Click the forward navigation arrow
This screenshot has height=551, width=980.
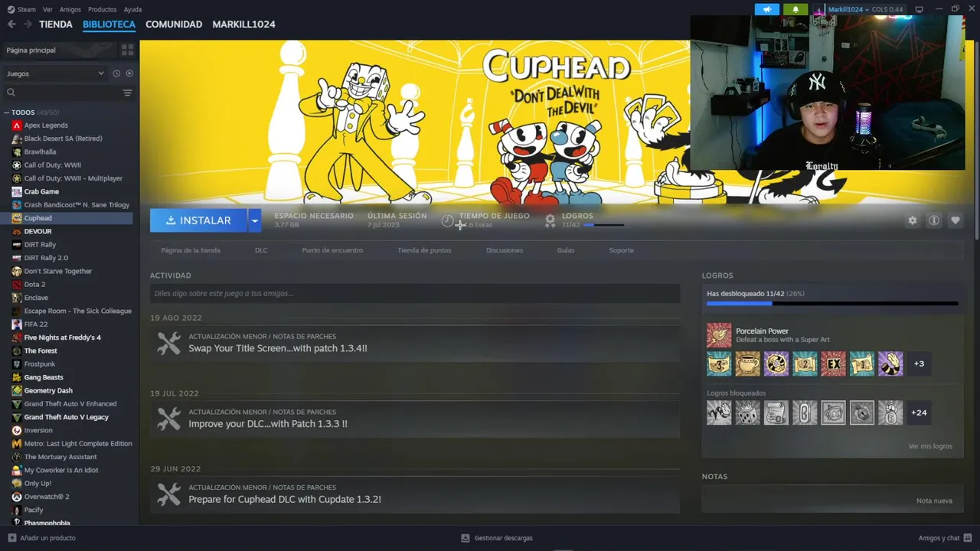[28, 24]
